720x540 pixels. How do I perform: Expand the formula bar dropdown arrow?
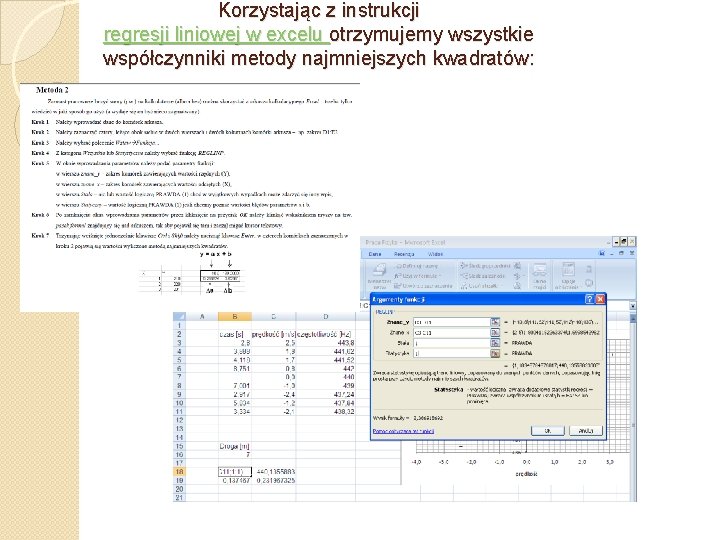632,306
